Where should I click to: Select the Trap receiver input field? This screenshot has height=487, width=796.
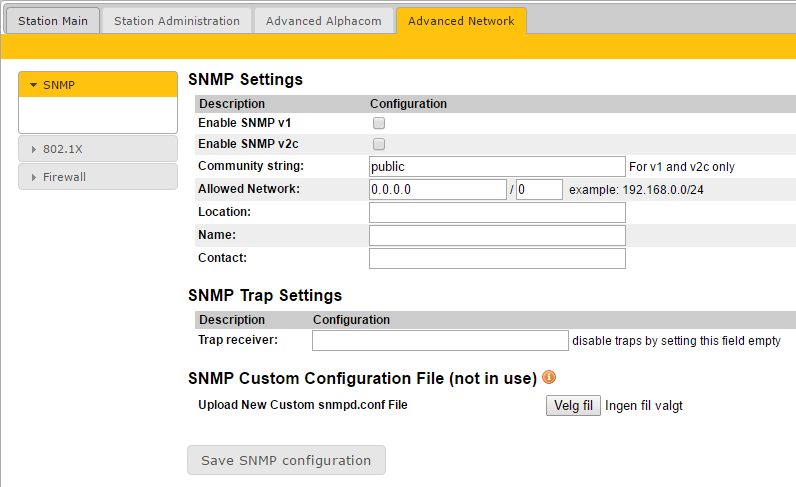point(440,341)
